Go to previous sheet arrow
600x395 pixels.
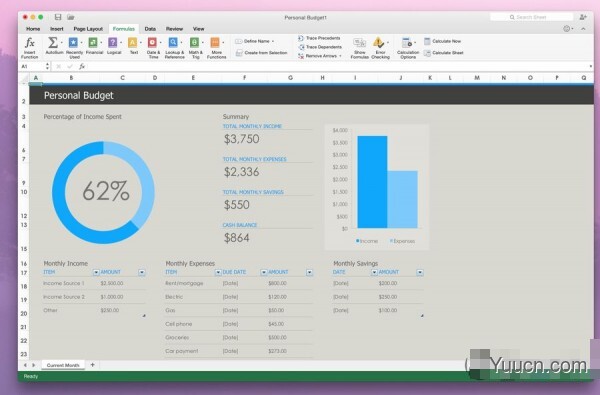25,365
